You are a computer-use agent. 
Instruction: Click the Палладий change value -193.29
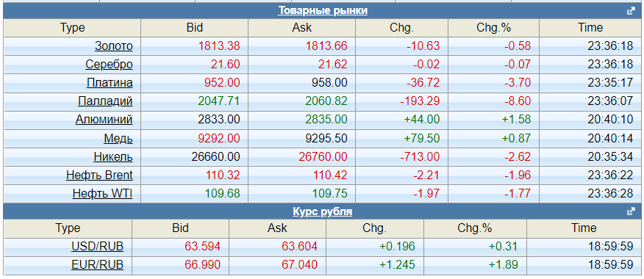(x=423, y=101)
